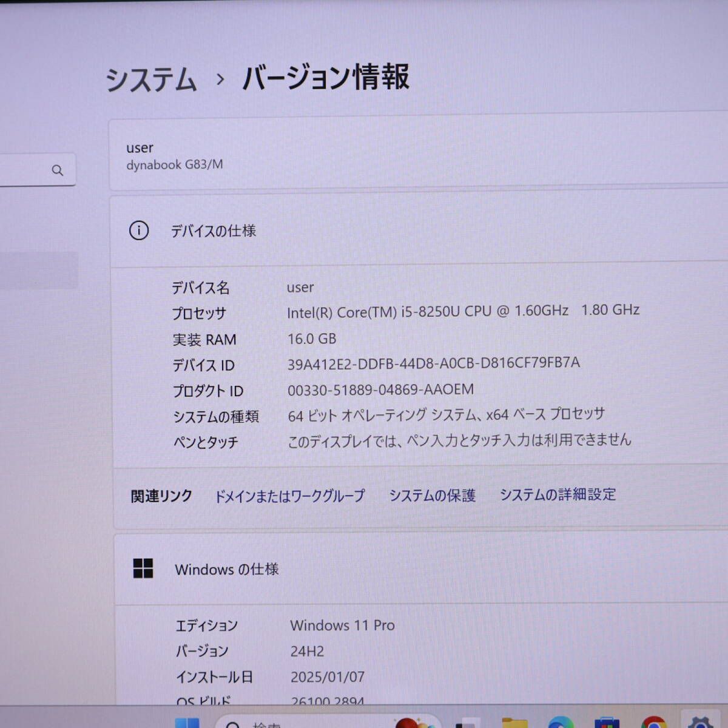This screenshot has width=728, height=728.
Task: Click the ペン入力とタッチ入力は利用できません text
Action: [x=459, y=440]
